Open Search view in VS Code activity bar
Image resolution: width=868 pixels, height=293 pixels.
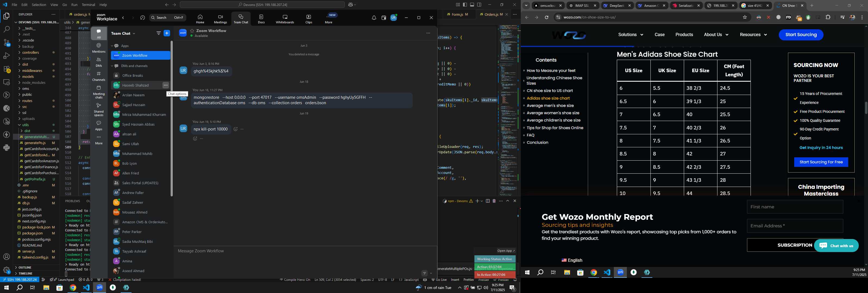(7, 29)
